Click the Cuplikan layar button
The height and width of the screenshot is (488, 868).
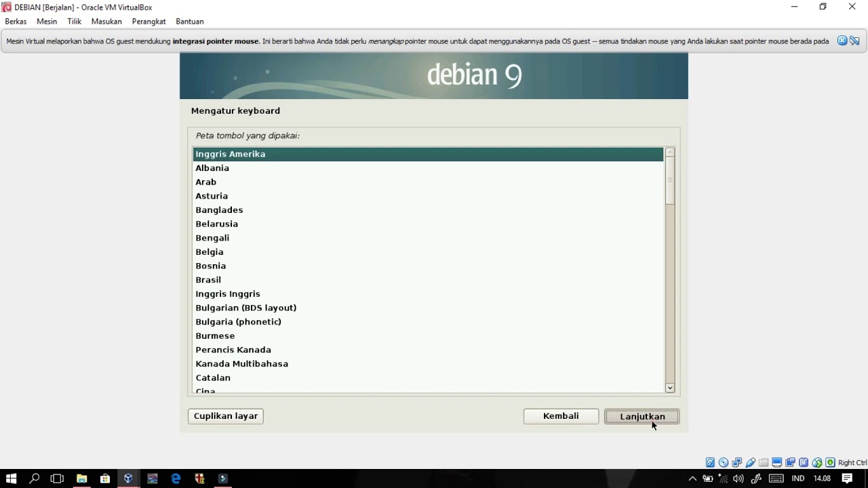tap(226, 416)
